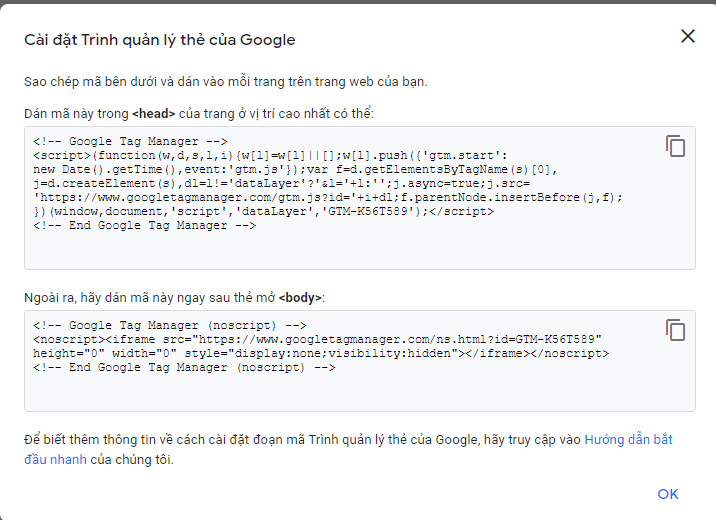The width and height of the screenshot is (716, 520).
Task: Close the Google Tag Manager install dialog
Action: 688,36
